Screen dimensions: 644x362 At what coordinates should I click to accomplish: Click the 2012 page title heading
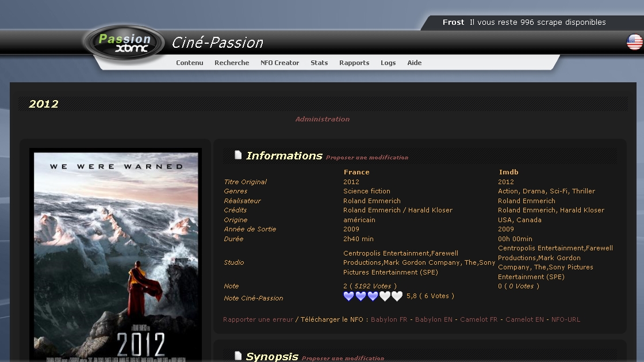[44, 104]
